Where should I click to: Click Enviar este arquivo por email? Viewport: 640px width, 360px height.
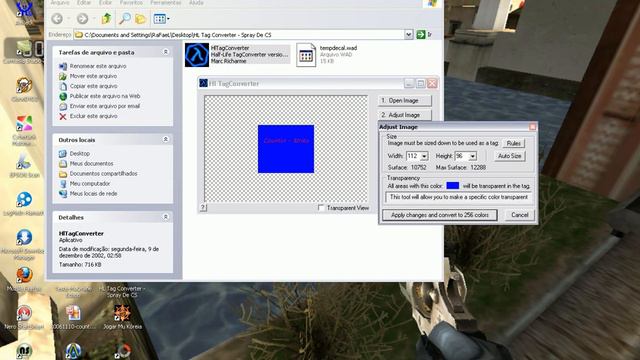click(105, 106)
